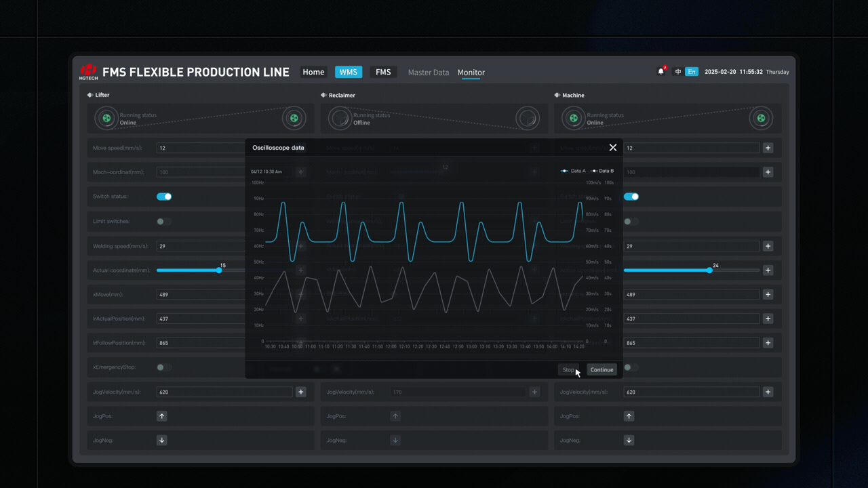
Task: Click plus button beside Machine Mach-coordinat value 100
Action: [x=768, y=172]
